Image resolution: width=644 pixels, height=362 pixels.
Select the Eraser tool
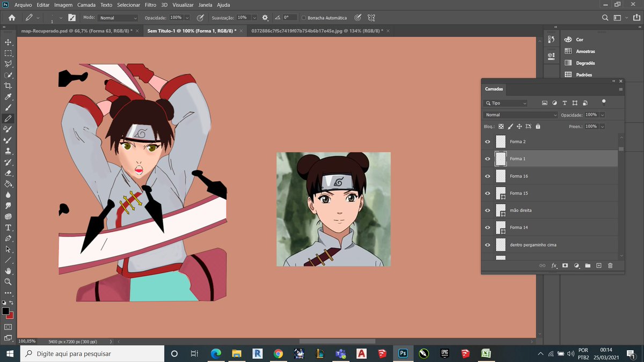point(8,173)
